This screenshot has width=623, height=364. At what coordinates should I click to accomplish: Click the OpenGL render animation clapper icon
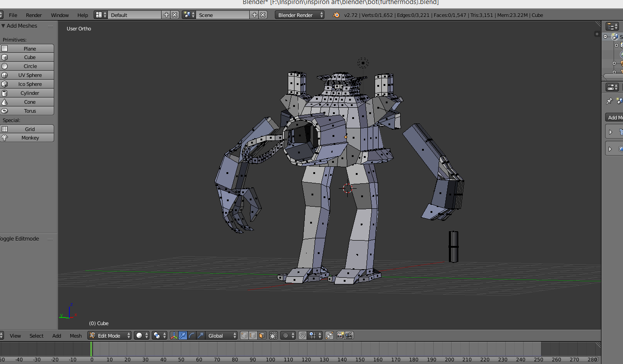[x=349, y=335]
